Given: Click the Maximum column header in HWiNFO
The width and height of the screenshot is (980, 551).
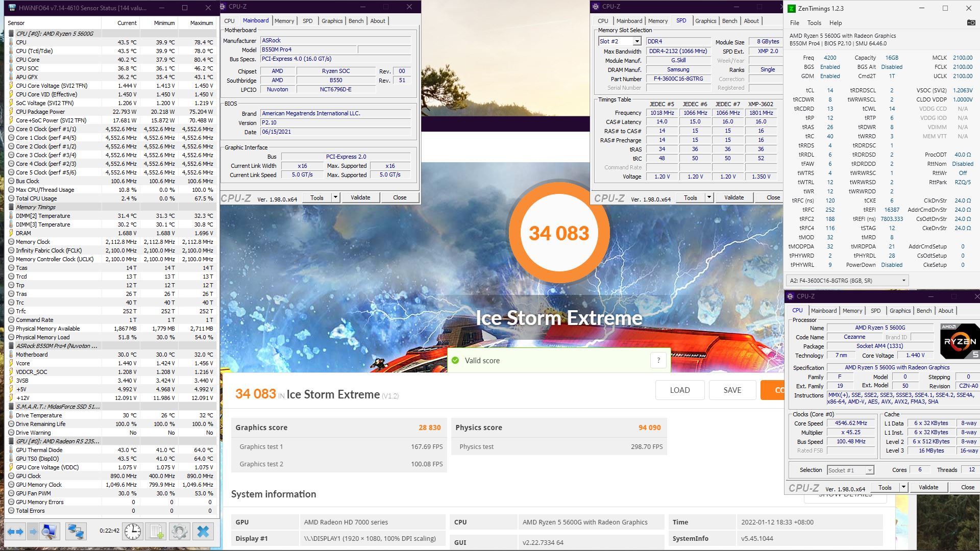Looking at the screenshot, I should coord(197,23).
